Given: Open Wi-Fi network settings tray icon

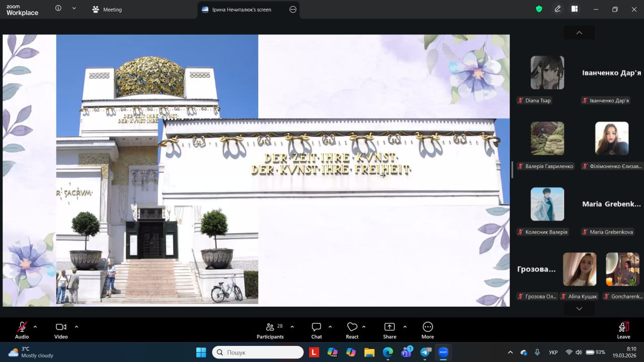Looking at the screenshot, I should (x=569, y=352).
